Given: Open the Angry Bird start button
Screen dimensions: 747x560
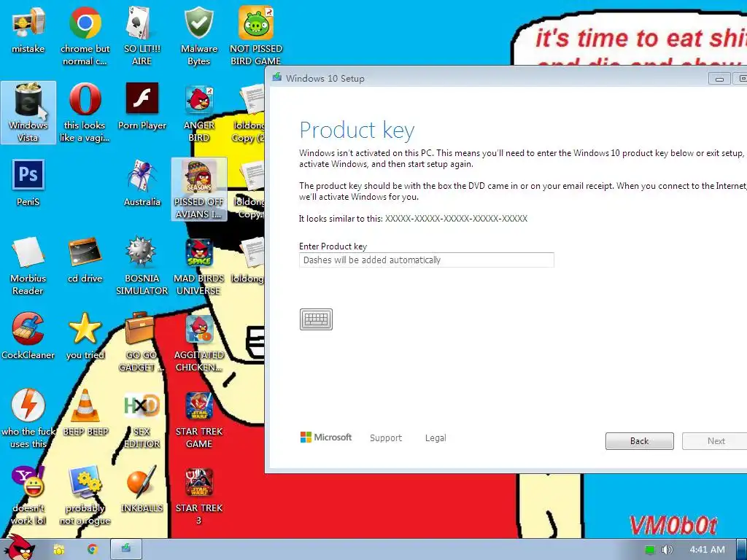Looking at the screenshot, I should click(18, 548).
